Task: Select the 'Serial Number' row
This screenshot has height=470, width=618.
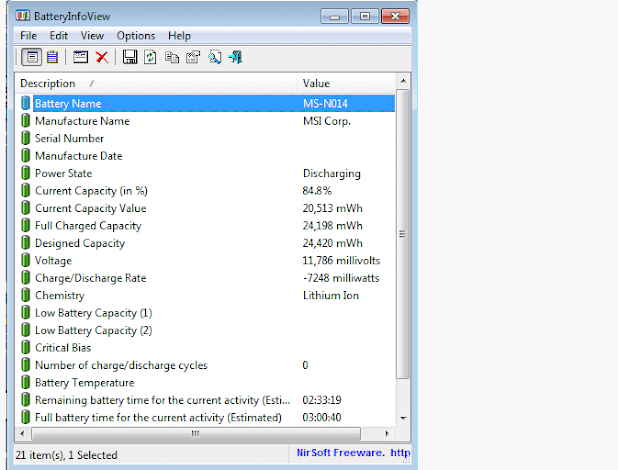Action: [x=205, y=138]
